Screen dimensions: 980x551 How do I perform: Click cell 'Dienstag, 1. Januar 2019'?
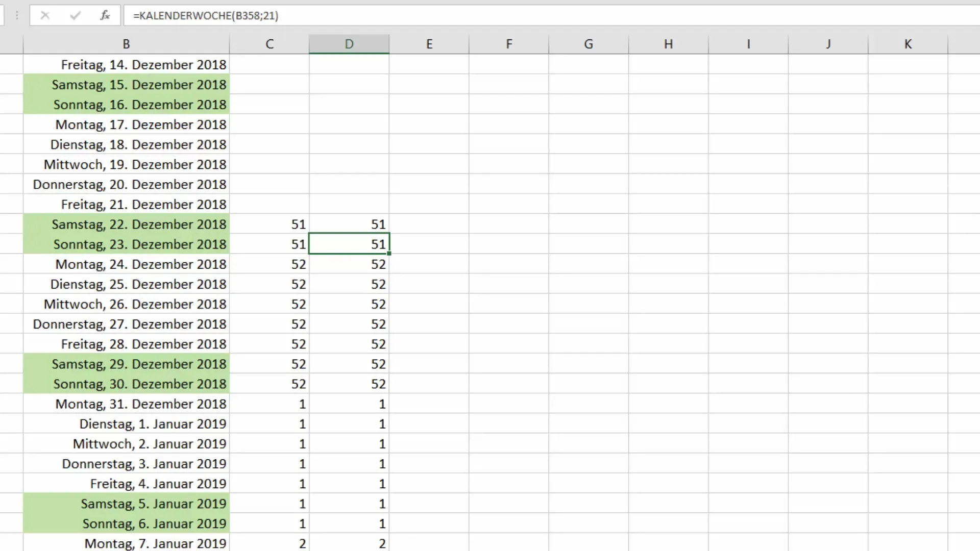point(126,423)
